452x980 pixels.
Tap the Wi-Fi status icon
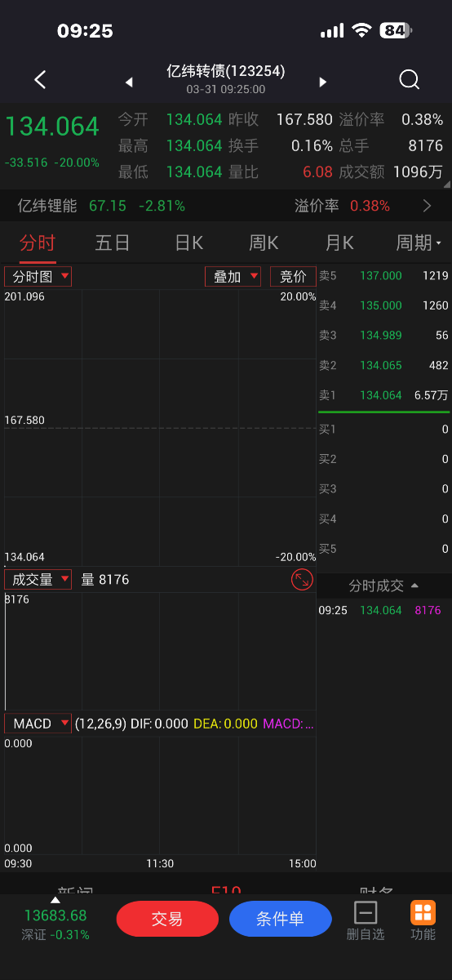(361, 30)
